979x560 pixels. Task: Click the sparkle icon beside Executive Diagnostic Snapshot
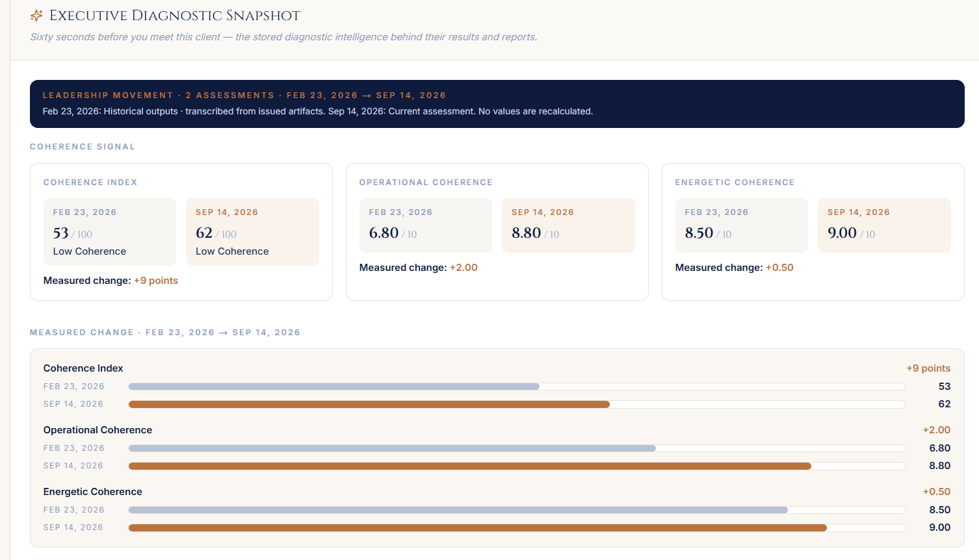click(x=36, y=16)
